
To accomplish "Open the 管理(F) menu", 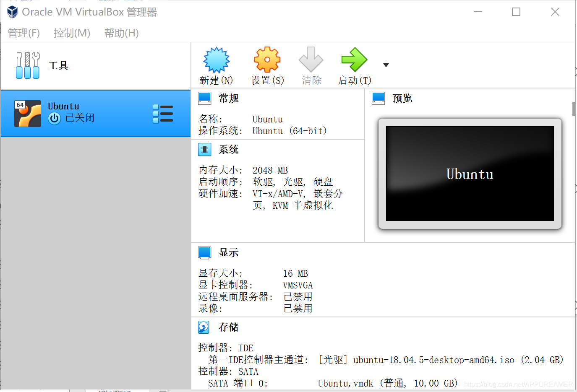I will pyautogui.click(x=24, y=33).
